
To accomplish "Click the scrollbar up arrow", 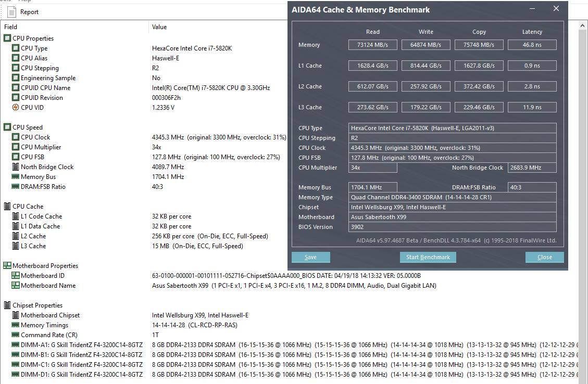I will (x=582, y=26).
